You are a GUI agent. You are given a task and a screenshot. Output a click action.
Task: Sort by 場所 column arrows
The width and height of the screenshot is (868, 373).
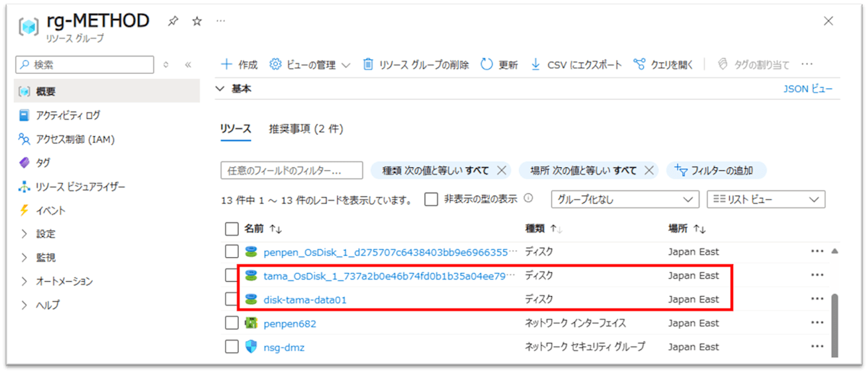point(699,229)
